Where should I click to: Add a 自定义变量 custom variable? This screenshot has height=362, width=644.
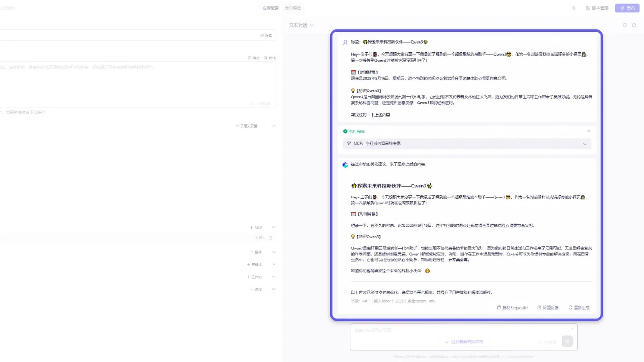(247, 126)
